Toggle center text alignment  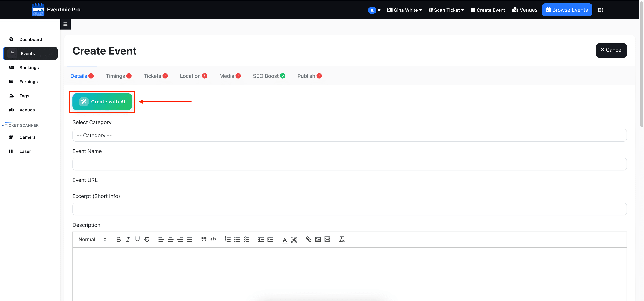[x=171, y=239]
